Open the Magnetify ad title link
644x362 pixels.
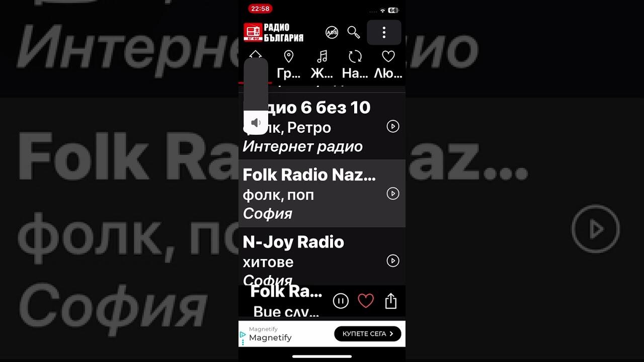[x=270, y=338]
